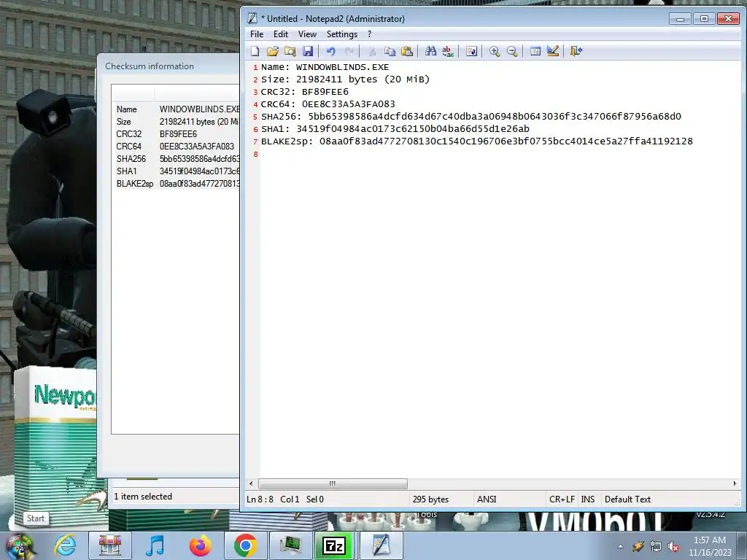This screenshot has width=747, height=560.
Task: Open the customize schemes icon
Action: click(553, 52)
